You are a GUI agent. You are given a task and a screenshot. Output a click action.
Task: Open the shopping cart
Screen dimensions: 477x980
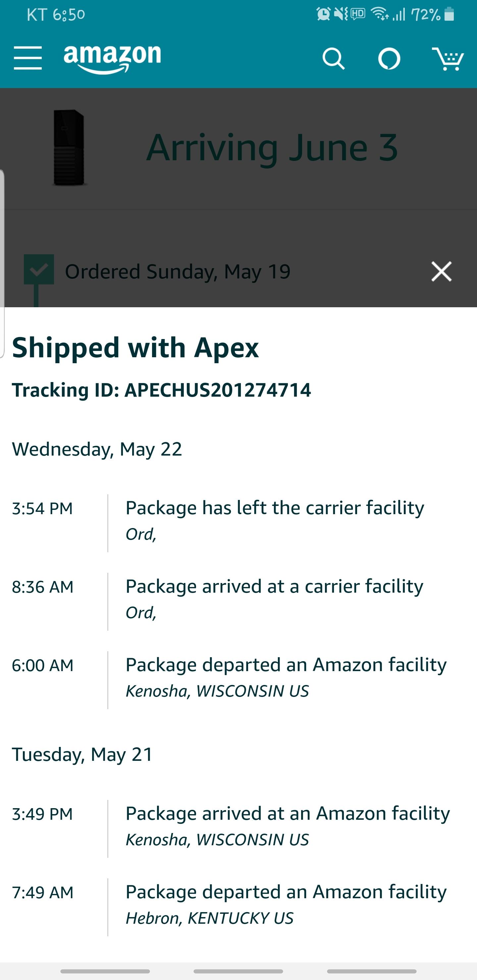tap(448, 59)
